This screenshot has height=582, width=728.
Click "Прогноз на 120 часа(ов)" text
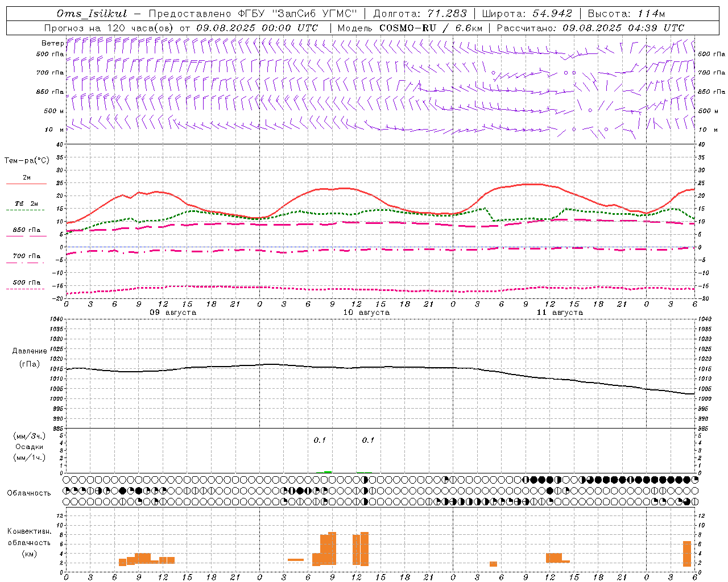109,28
